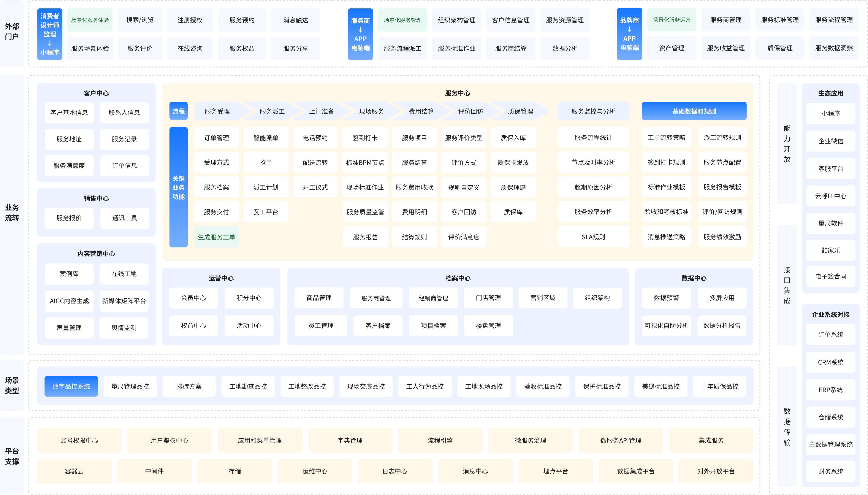
Task: Click the 评价满意度 box
Action: click(x=464, y=237)
